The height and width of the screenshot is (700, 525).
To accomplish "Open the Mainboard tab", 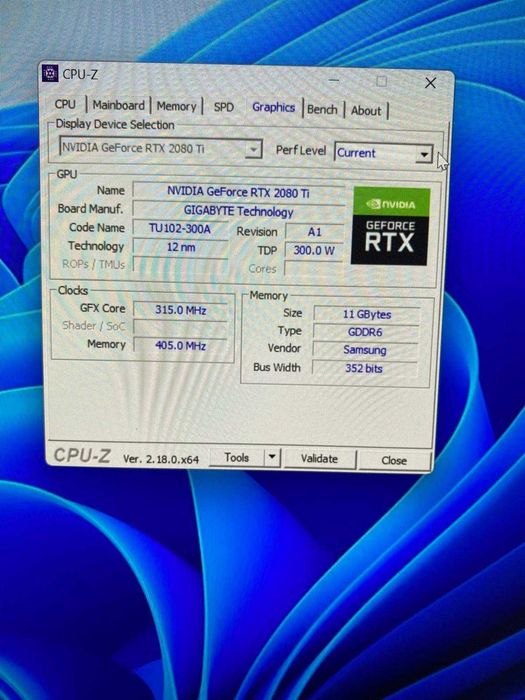I will coord(118,105).
